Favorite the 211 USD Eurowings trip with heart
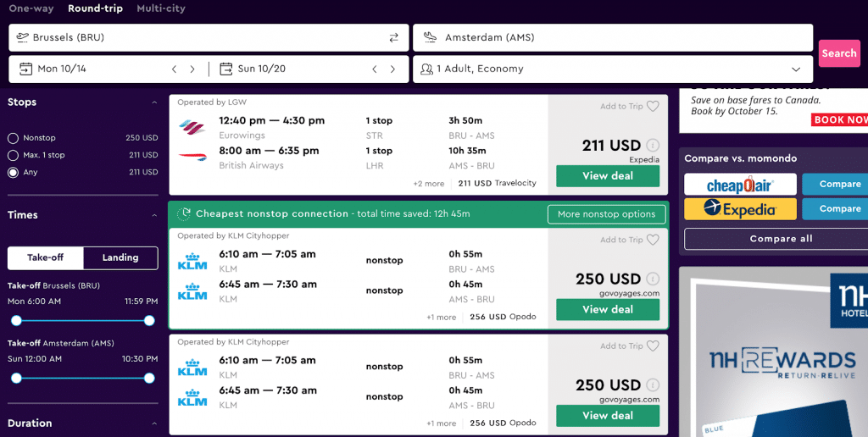Viewport: 868px width, 437px height. click(x=654, y=106)
